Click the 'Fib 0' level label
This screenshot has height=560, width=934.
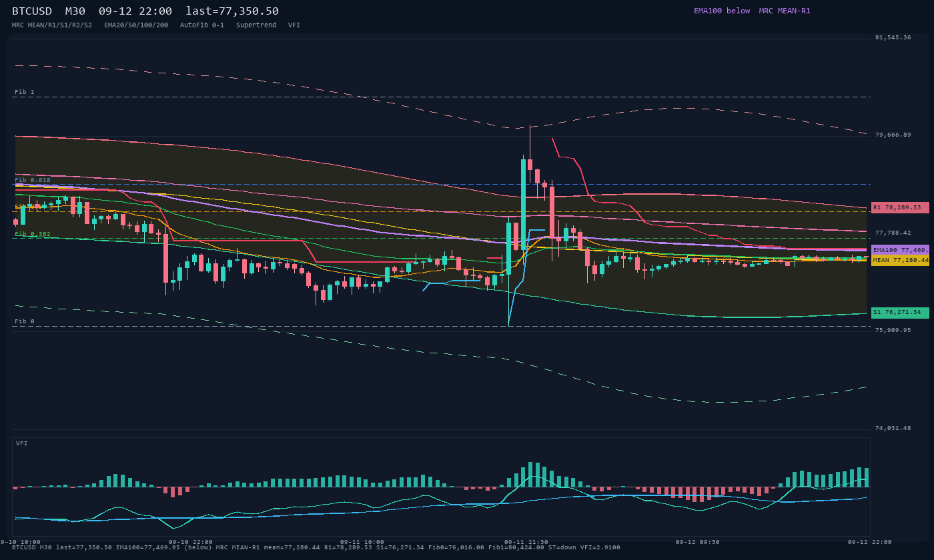(25, 321)
